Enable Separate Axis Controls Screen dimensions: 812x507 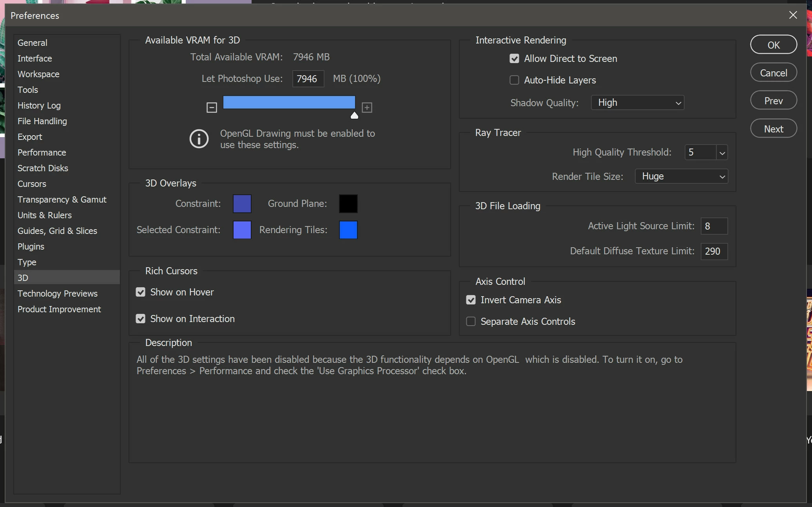(471, 322)
